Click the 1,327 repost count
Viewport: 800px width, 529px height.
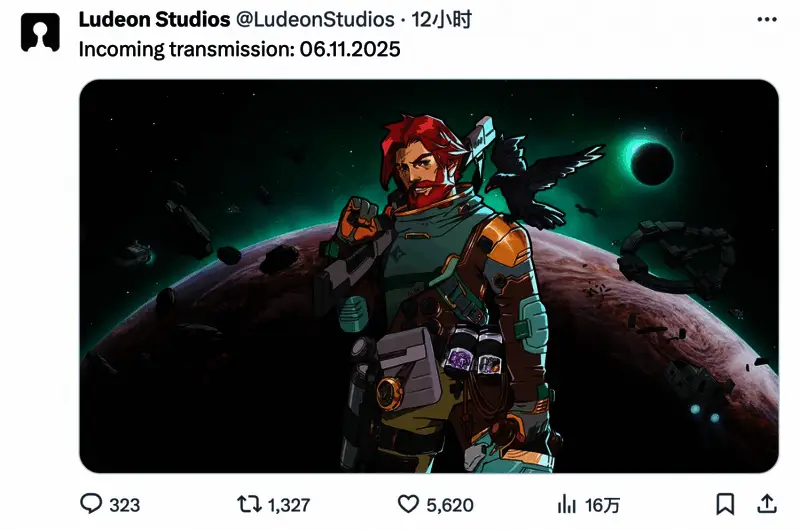click(x=290, y=505)
